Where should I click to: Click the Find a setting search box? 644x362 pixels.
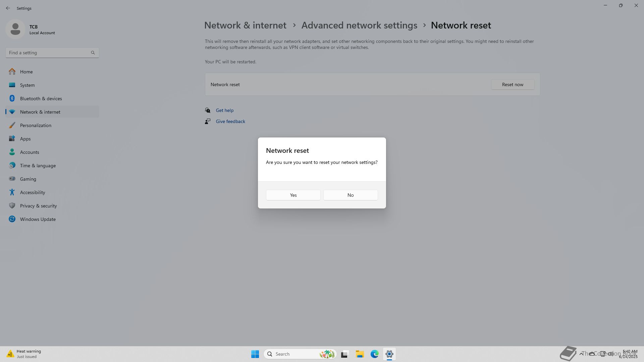click(x=49, y=53)
